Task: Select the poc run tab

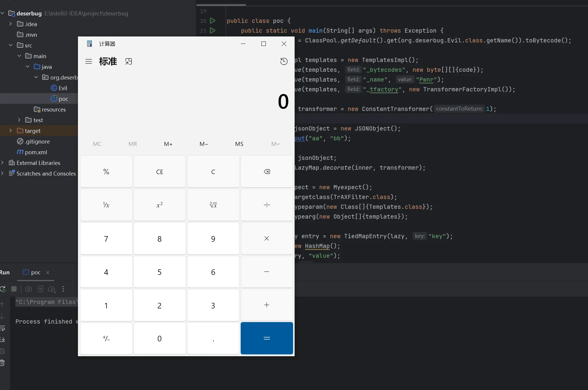Action: 36,272
